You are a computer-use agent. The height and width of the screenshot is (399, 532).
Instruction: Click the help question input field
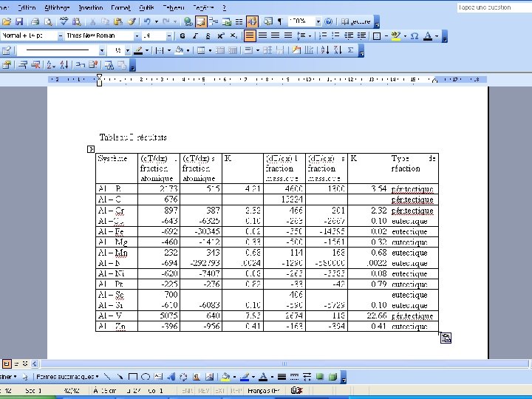494,7
